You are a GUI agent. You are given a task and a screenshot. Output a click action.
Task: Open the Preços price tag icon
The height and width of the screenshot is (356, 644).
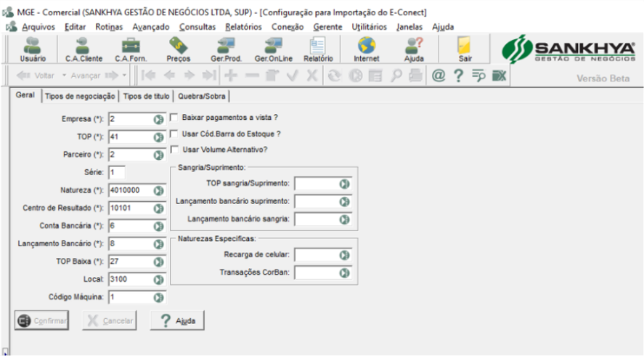179,49
